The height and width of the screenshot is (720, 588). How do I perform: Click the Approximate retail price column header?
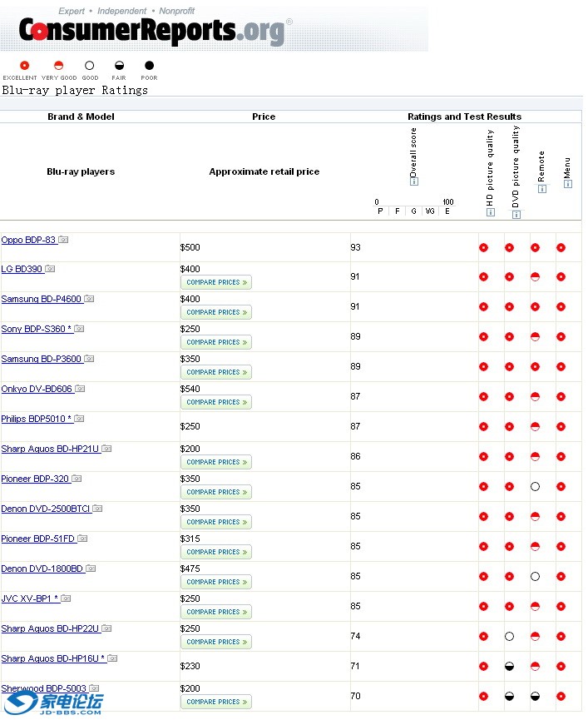click(264, 171)
